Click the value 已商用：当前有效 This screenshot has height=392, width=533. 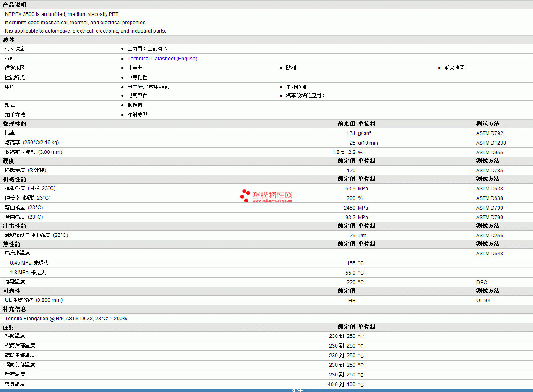coord(147,49)
